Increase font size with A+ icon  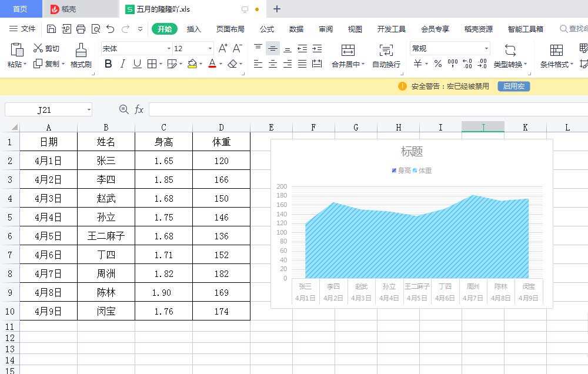pyautogui.click(x=223, y=48)
